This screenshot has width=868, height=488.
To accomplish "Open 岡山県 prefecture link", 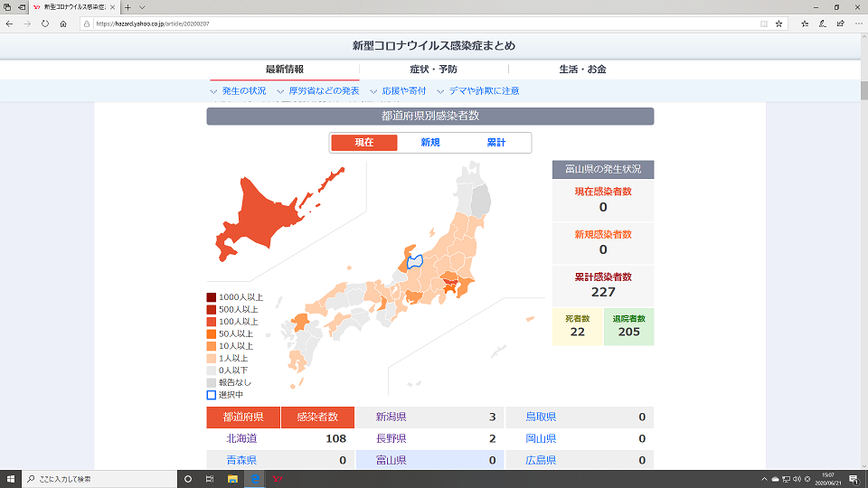I will 541,439.
